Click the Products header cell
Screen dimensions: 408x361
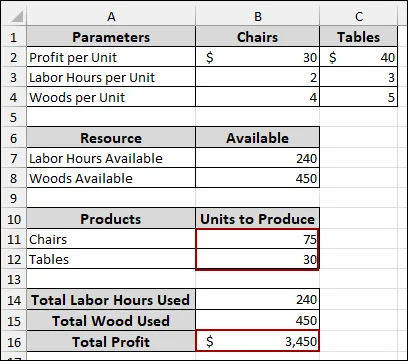tap(111, 219)
